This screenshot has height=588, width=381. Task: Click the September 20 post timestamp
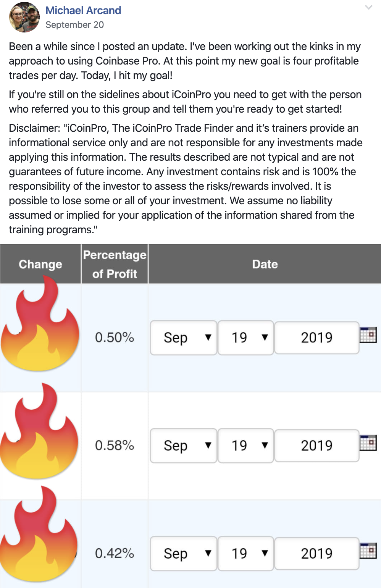[x=74, y=25]
